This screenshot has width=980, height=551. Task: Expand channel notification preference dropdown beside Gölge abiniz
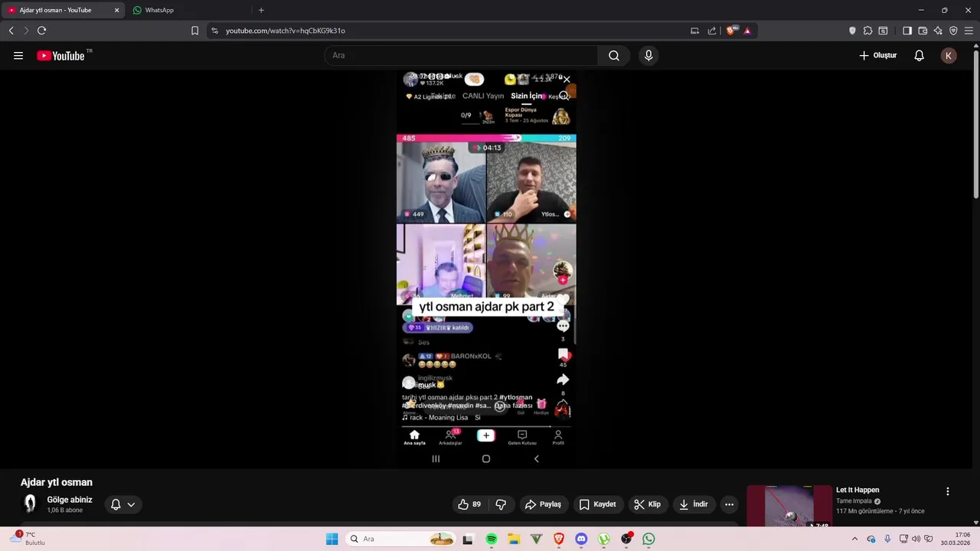click(123, 504)
